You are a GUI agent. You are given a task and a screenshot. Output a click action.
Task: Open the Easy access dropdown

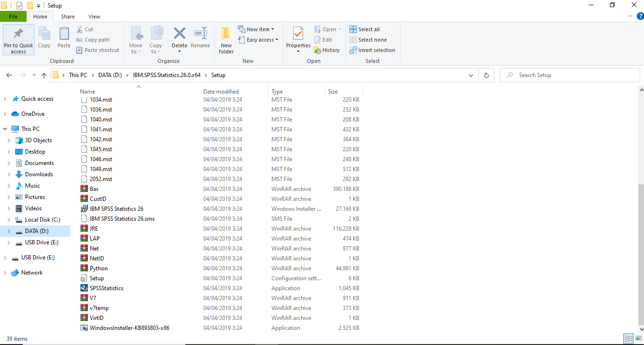[258, 40]
